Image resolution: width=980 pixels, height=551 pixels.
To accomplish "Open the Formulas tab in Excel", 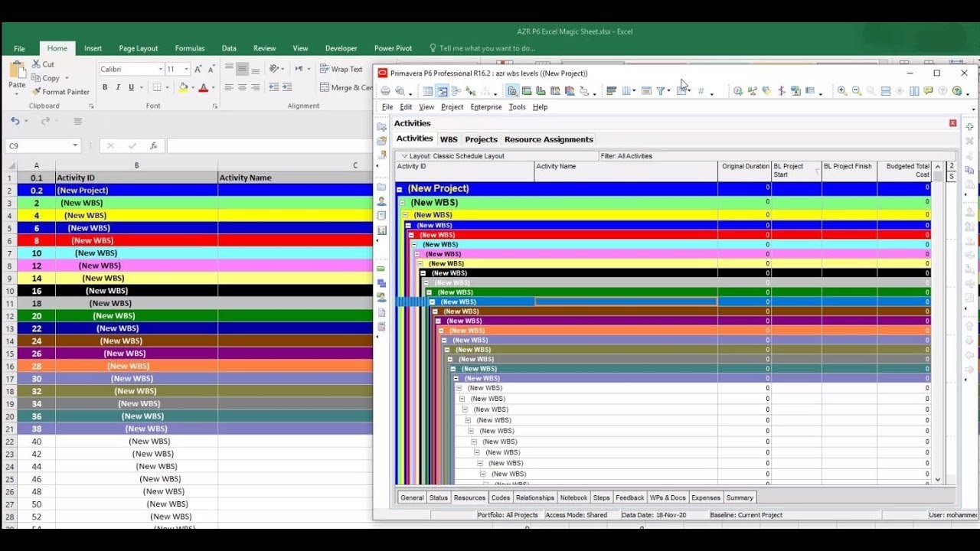I will 190,48.
